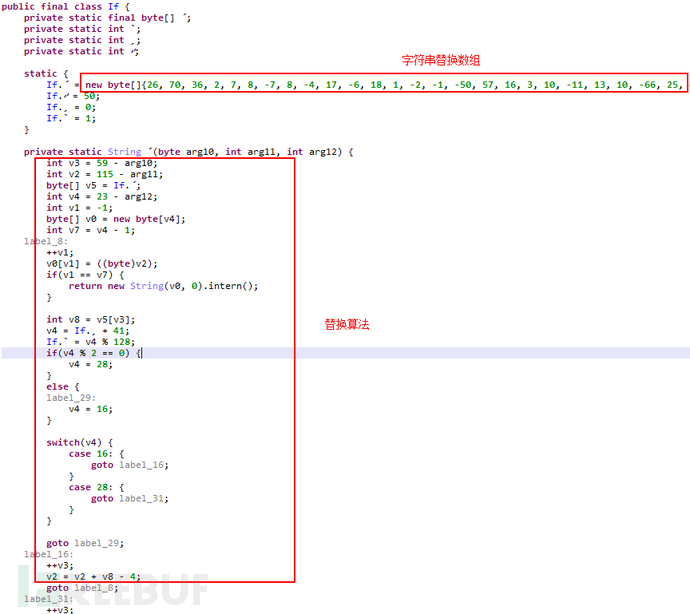Click the highlighted 'if(v4 % 2 == 0) {' line

[x=93, y=353]
